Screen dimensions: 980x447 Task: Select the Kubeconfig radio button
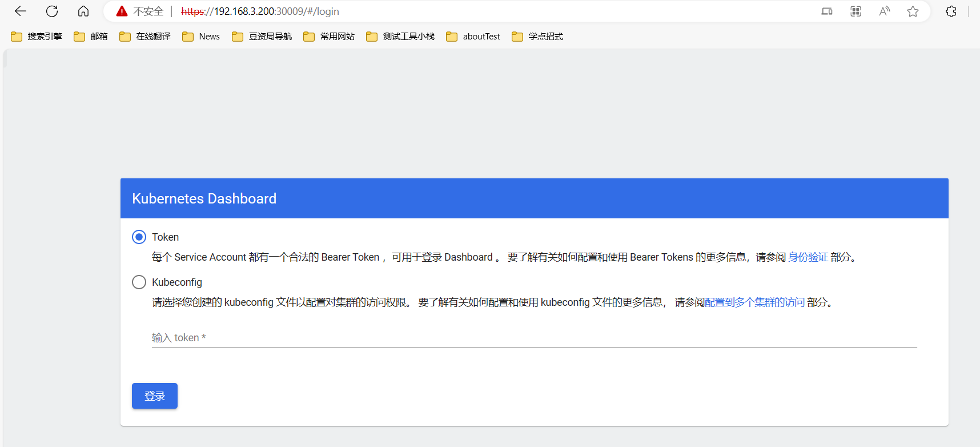pos(139,282)
